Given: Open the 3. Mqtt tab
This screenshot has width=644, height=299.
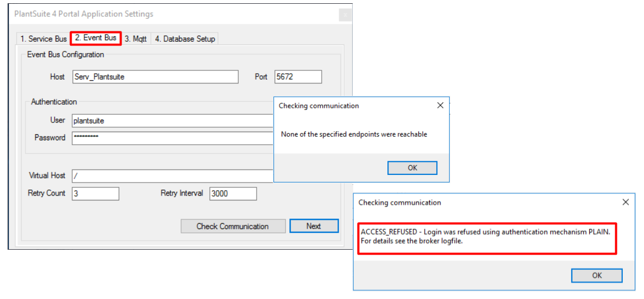Looking at the screenshot, I should [x=136, y=40].
